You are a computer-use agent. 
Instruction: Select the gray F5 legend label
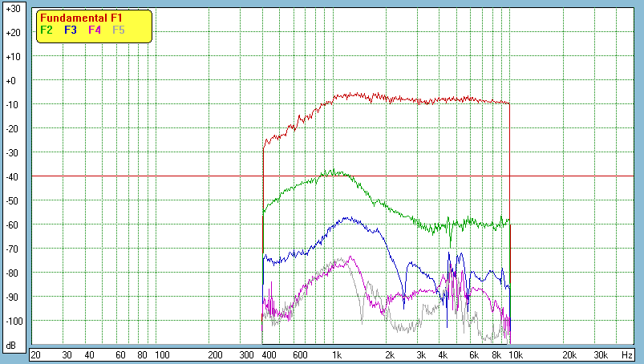119,30
